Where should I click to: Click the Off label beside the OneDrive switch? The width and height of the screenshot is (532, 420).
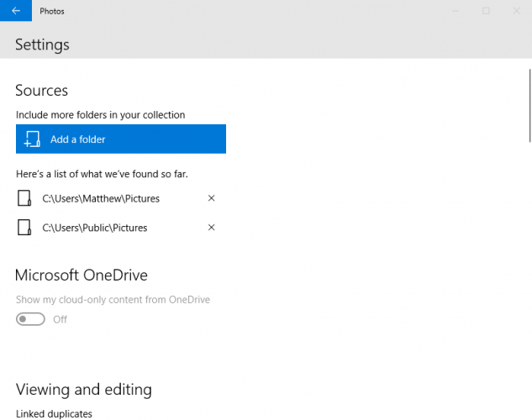point(61,319)
